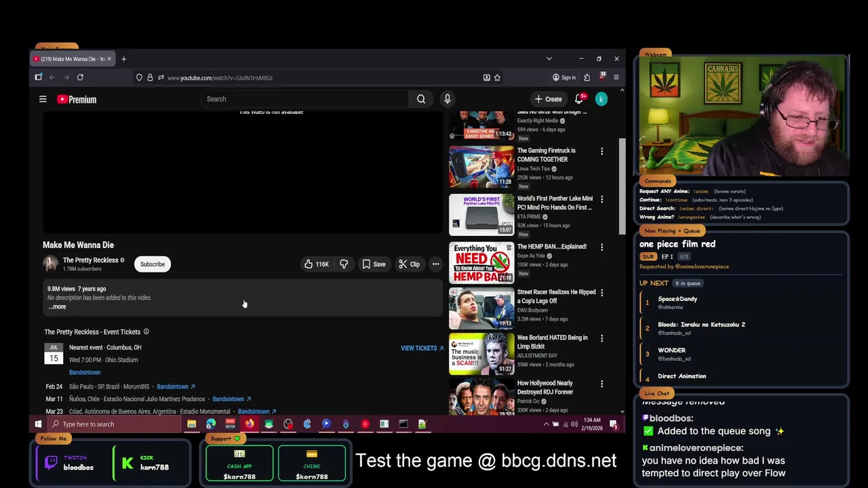The height and width of the screenshot is (488, 868).
Task: Dislike the video with thumbs down
Action: point(344,264)
